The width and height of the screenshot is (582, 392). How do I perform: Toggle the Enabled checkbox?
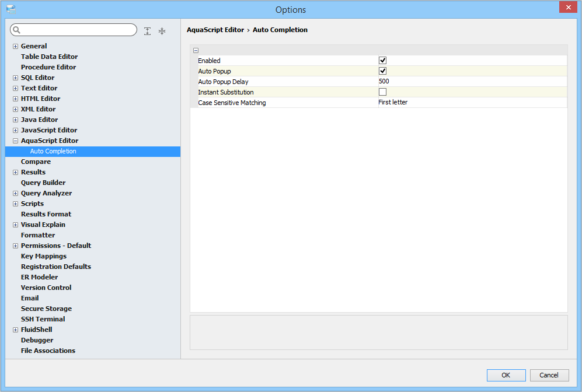coord(382,61)
